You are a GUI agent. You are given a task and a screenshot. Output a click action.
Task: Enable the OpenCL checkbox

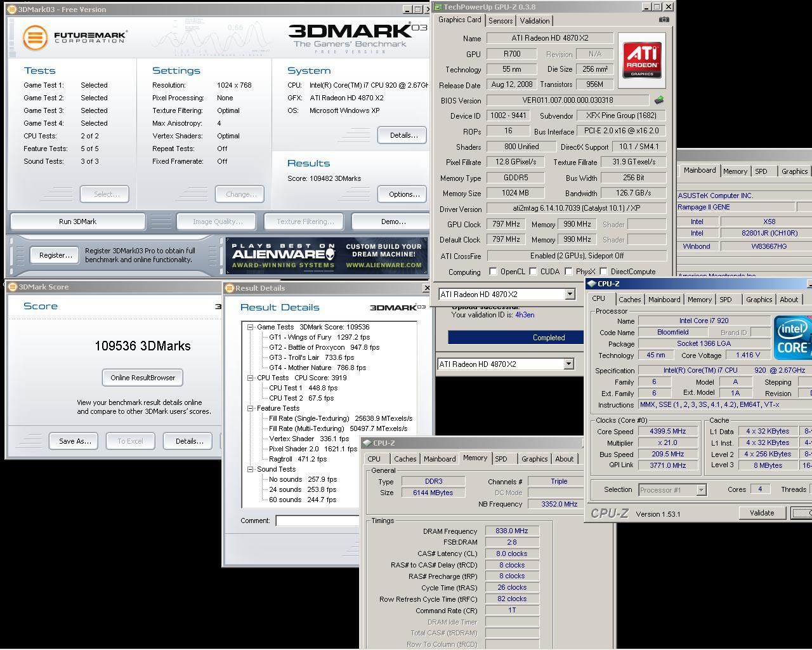click(493, 272)
